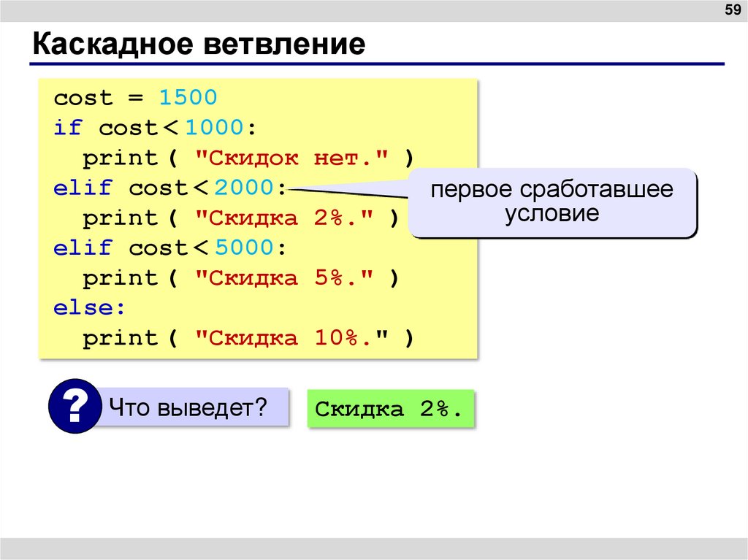Screen dimensions: 748x560
Task: Click the slide number 59
Action: (731, 10)
